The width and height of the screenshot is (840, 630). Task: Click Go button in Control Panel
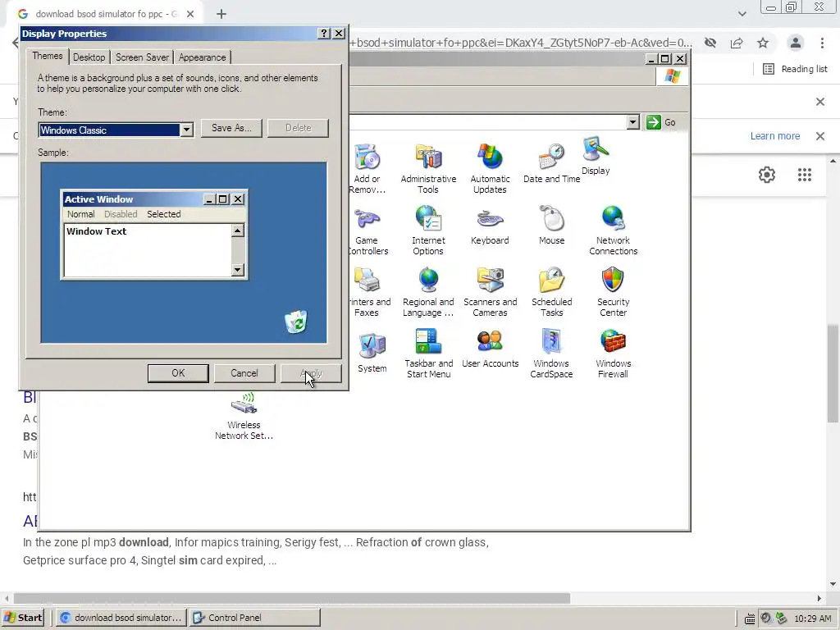[x=661, y=122]
